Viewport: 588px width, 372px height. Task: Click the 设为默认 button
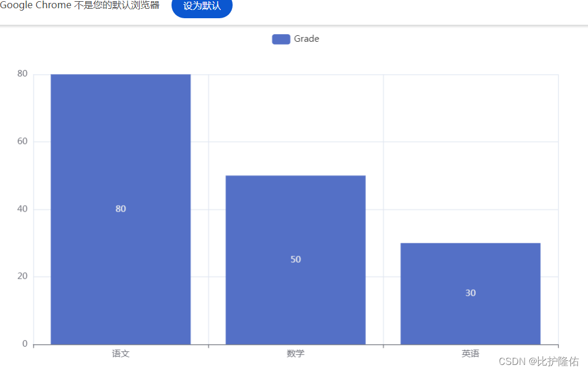[201, 6]
